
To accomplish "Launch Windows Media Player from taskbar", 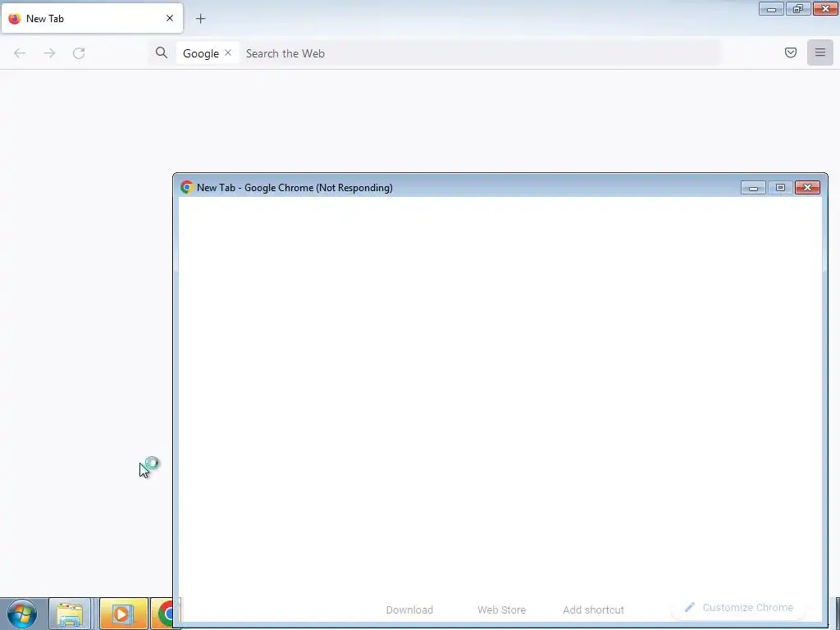I will (123, 614).
